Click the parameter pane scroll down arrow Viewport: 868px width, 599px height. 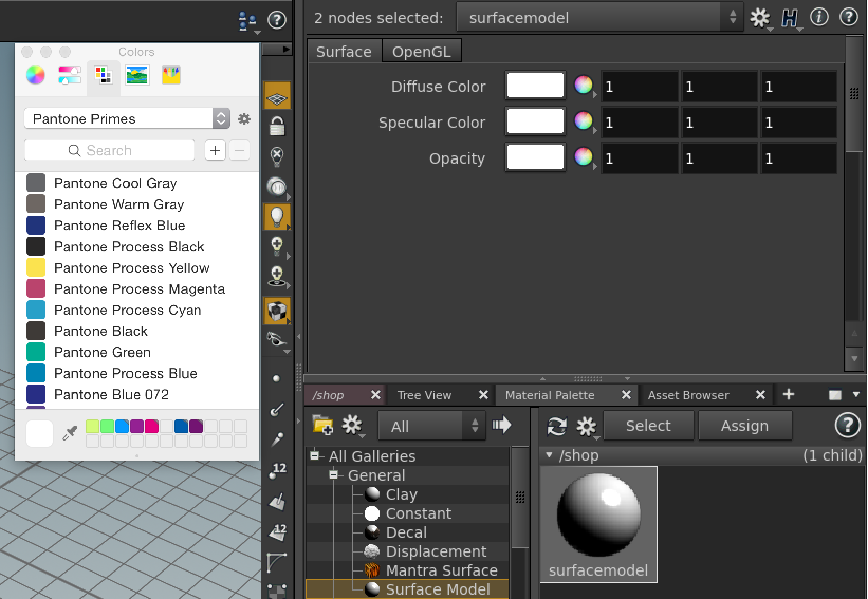tap(854, 359)
